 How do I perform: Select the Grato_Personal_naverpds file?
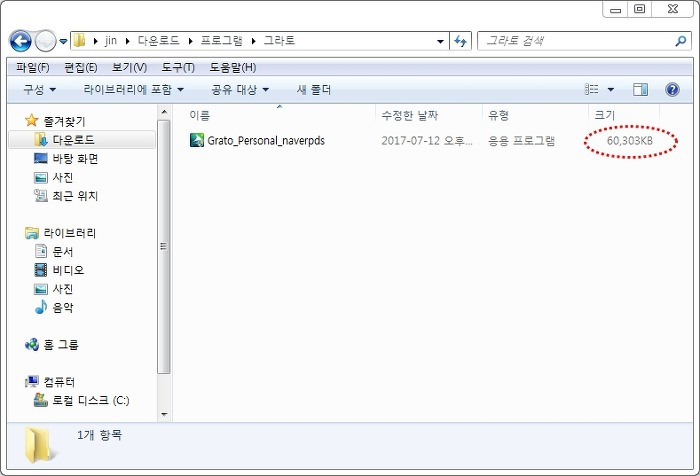coord(266,141)
